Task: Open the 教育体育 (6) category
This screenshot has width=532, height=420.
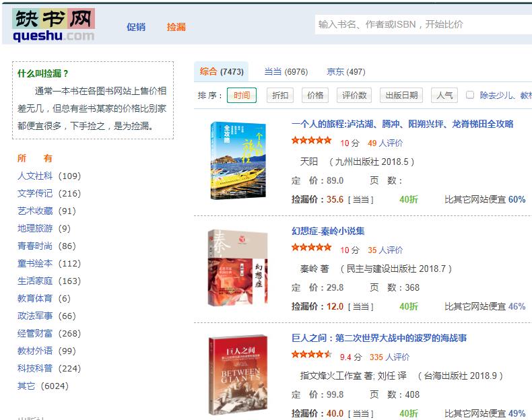Action: [44, 299]
